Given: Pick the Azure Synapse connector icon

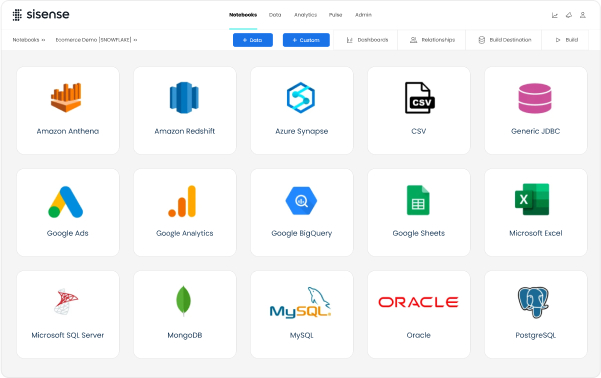Looking at the screenshot, I should tap(301, 97).
